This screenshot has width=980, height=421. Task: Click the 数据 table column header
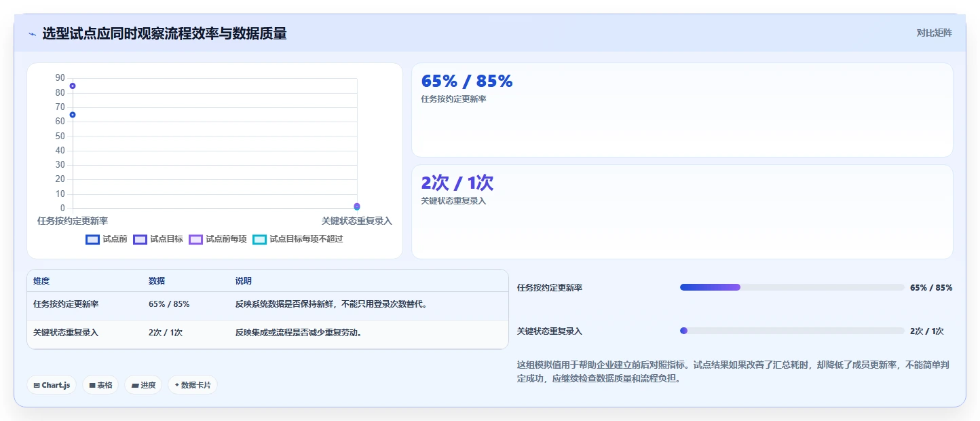click(x=157, y=281)
